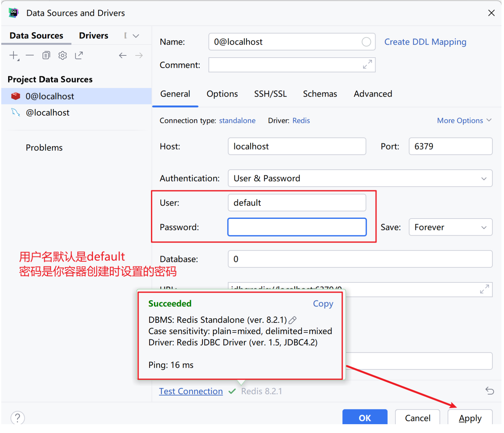
Task: Open help with question mark icon
Action: (18, 418)
